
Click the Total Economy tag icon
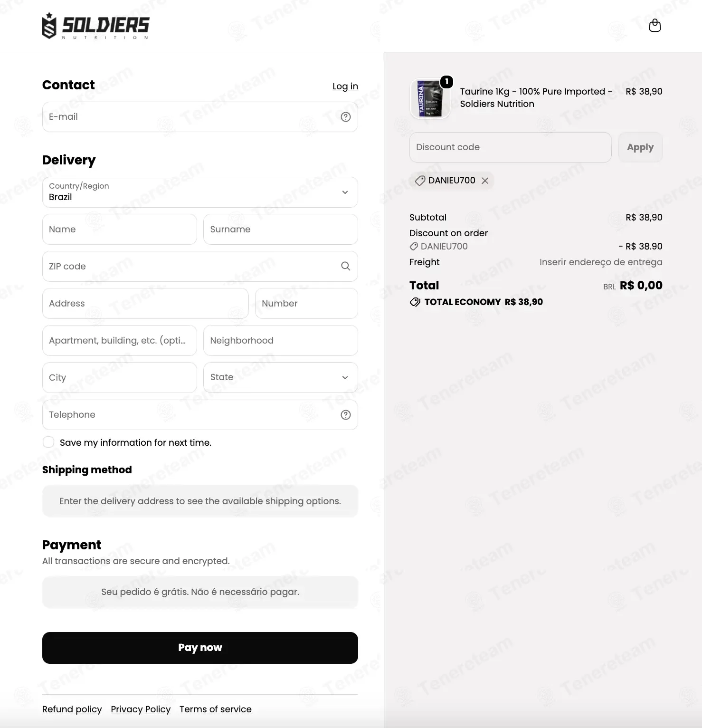click(415, 302)
